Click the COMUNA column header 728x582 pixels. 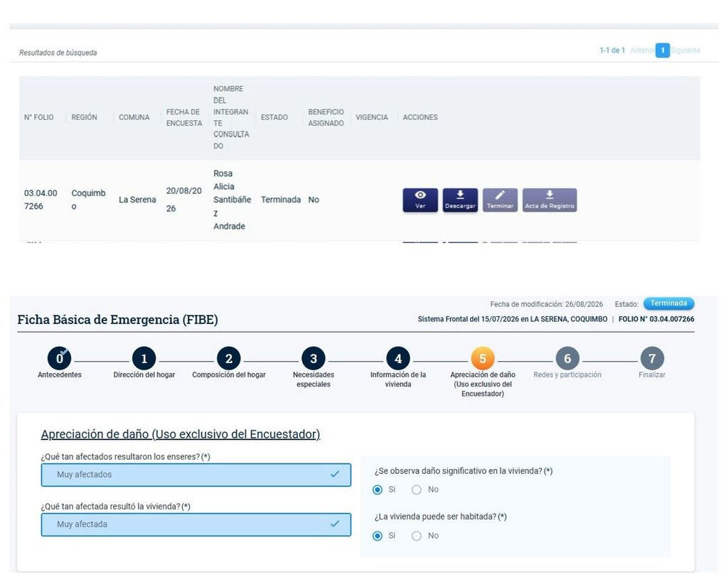134,117
